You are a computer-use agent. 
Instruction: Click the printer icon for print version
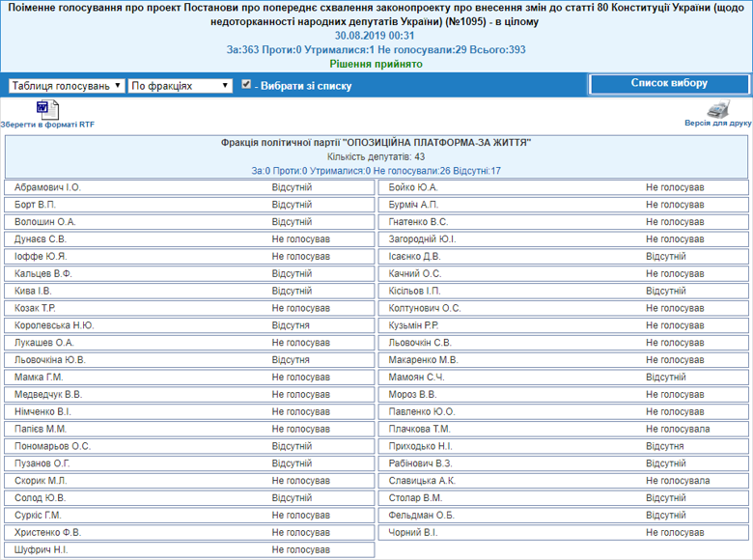pos(718,109)
